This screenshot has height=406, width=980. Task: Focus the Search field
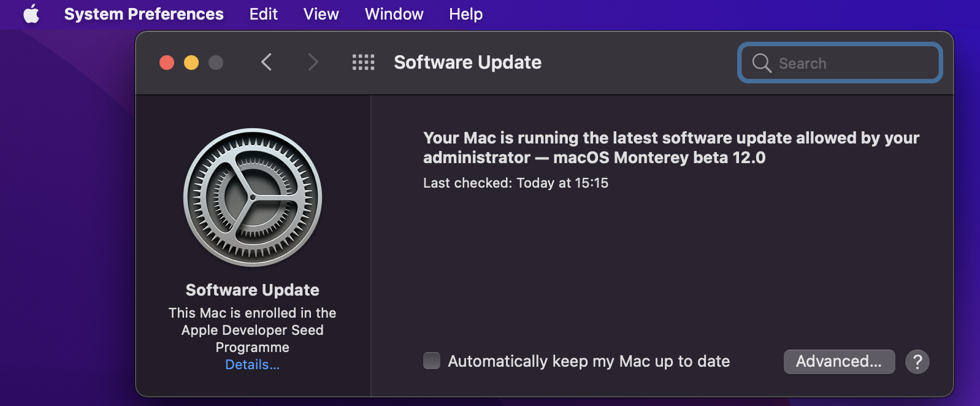coord(840,63)
